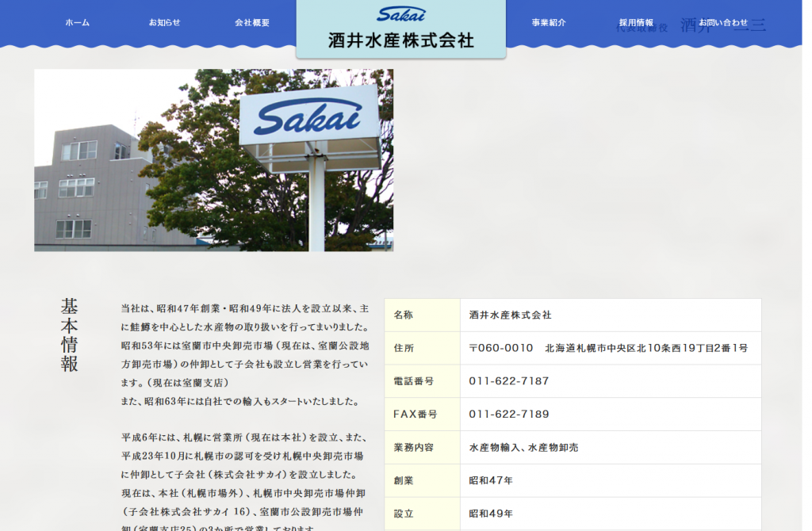Select the 住所 table label

tap(404, 348)
